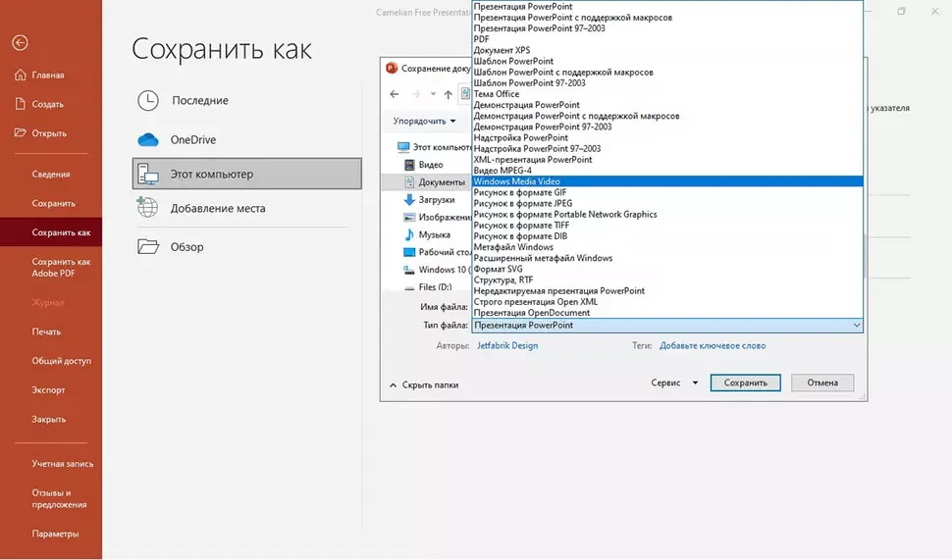Viewport: 952px width, 560px height.
Task: Click the Добавление места globe icon
Action: [147, 208]
